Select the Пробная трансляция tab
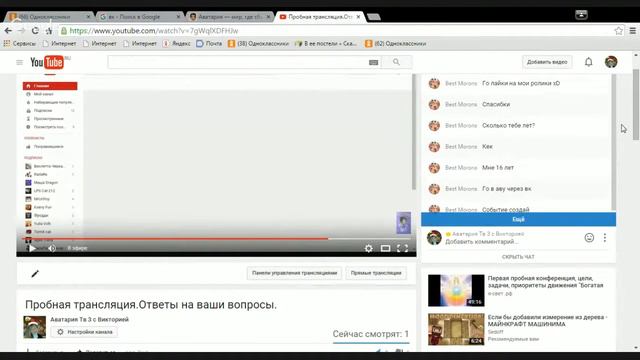 pyautogui.click(x=320, y=17)
